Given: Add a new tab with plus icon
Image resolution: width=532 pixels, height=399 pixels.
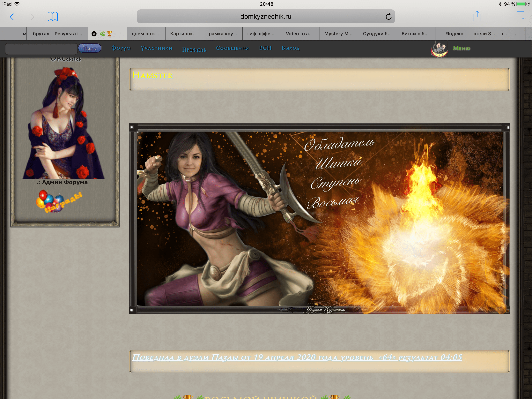Looking at the screenshot, I should (498, 16).
